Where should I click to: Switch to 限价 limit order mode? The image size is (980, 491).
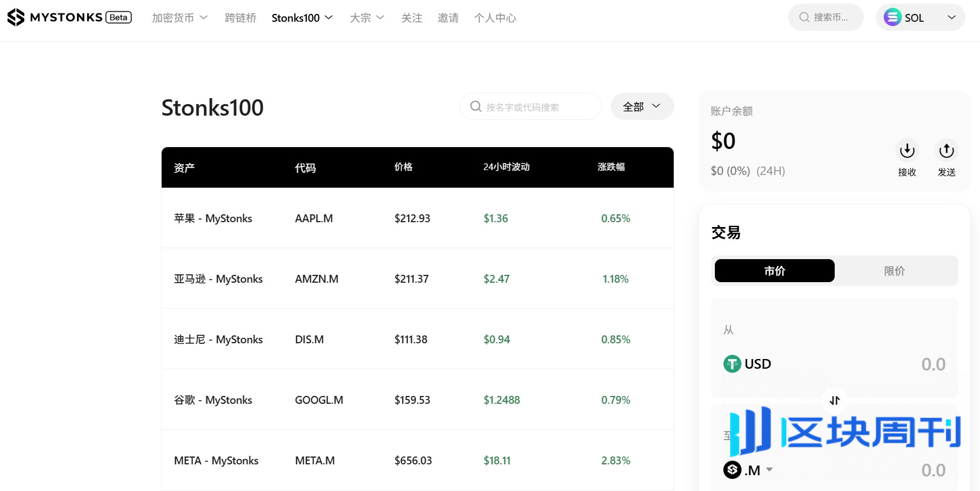(x=894, y=271)
